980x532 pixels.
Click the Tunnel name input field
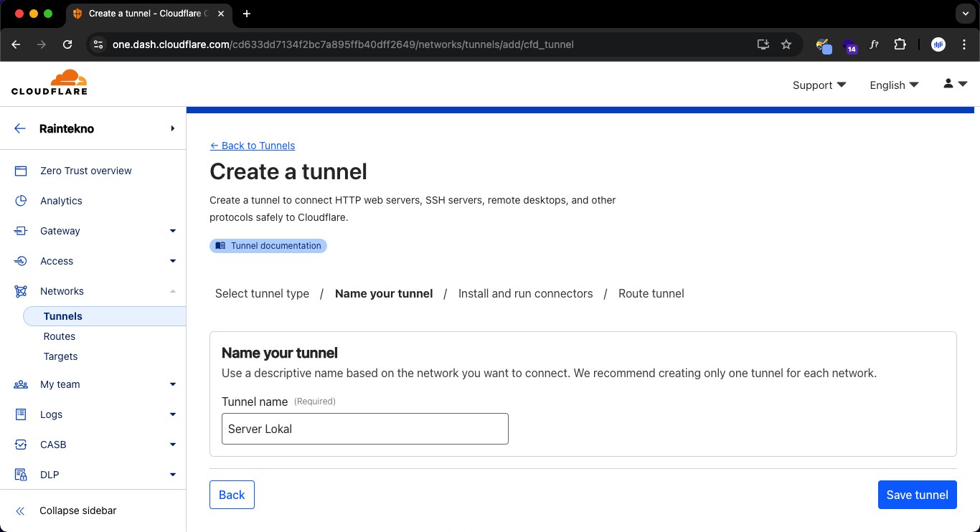click(364, 429)
